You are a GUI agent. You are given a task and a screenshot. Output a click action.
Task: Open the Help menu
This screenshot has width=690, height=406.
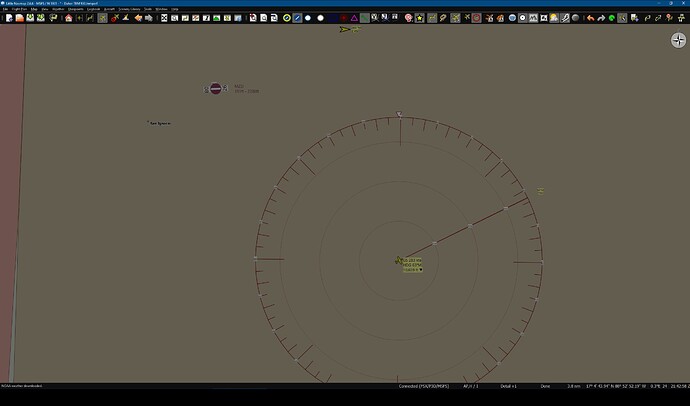pos(175,9)
